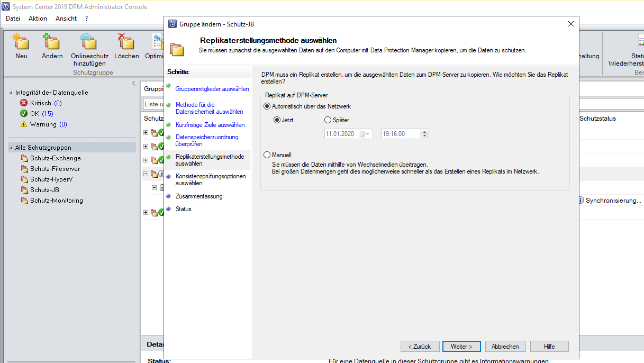Expand the second protection group row
The height and width of the screenshot is (363, 644).
click(146, 146)
